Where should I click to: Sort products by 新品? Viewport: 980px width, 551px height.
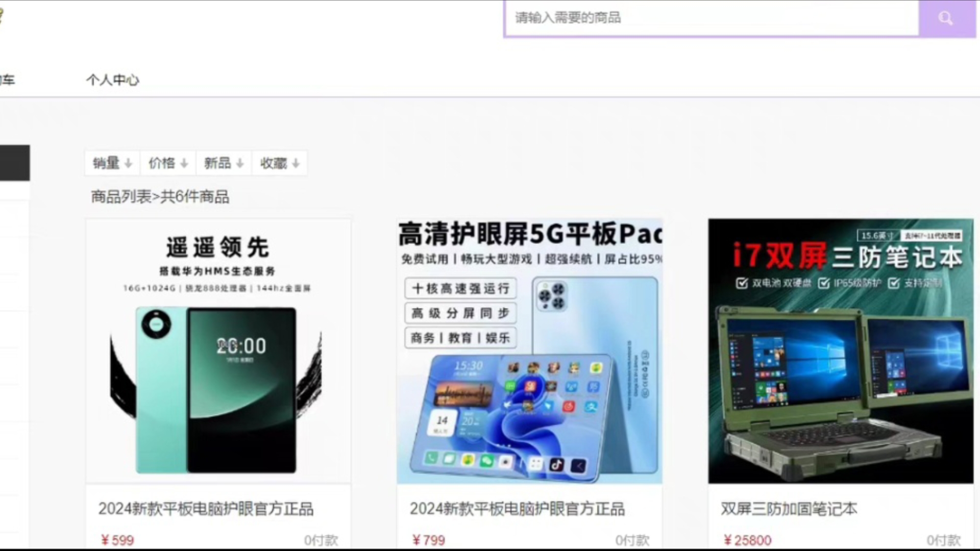coord(224,163)
